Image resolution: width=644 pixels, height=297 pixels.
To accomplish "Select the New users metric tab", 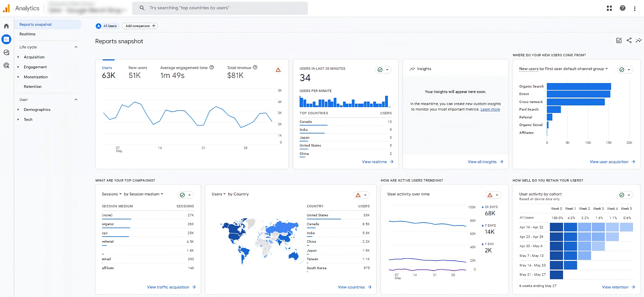I will point(137,72).
